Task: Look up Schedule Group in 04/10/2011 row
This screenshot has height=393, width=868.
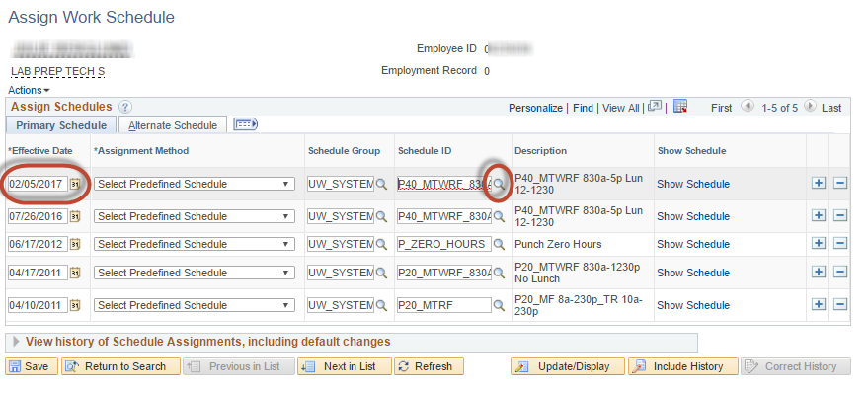Action: (x=381, y=305)
